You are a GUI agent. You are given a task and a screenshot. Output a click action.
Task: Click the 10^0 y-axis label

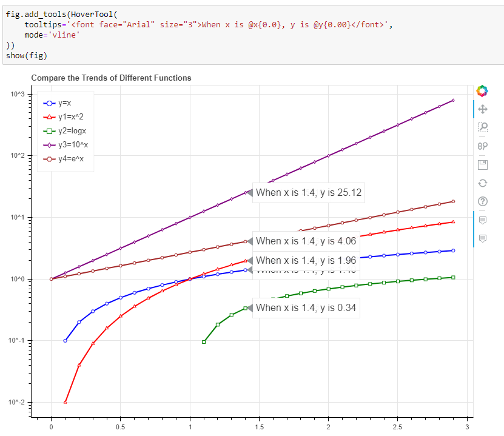click(18, 279)
